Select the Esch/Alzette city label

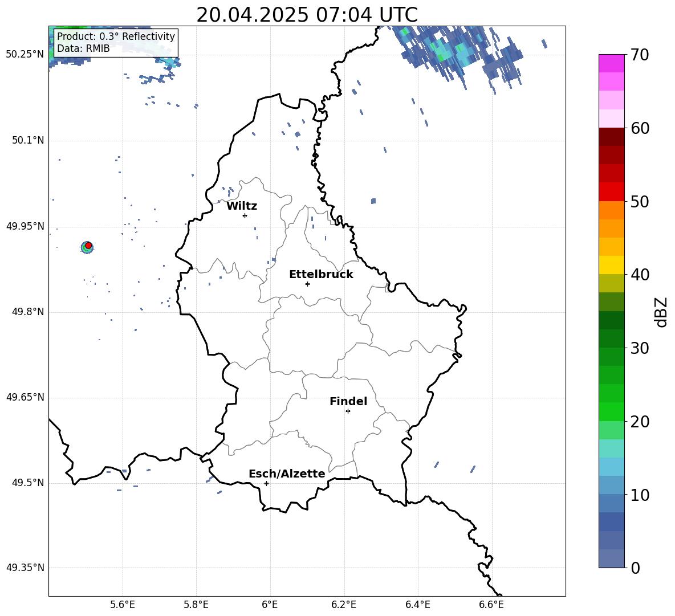point(287,474)
